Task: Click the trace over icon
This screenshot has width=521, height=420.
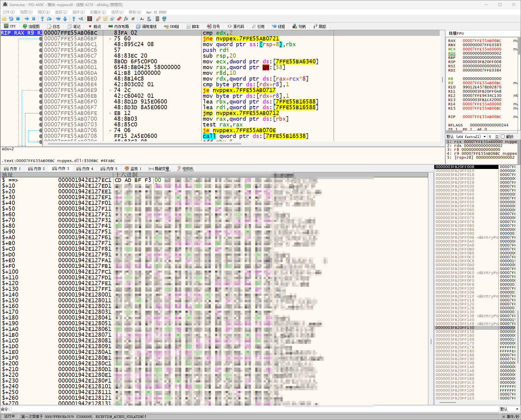Action: tap(65, 19)
